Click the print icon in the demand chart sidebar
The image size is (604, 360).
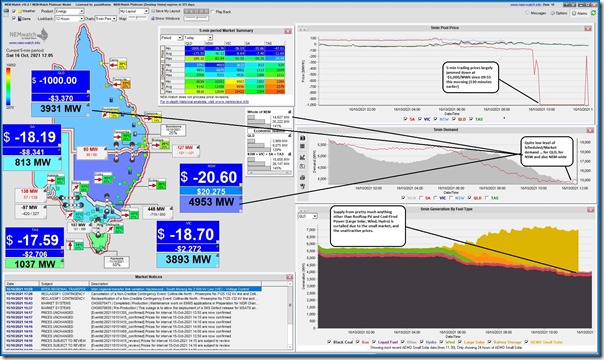click(302, 177)
